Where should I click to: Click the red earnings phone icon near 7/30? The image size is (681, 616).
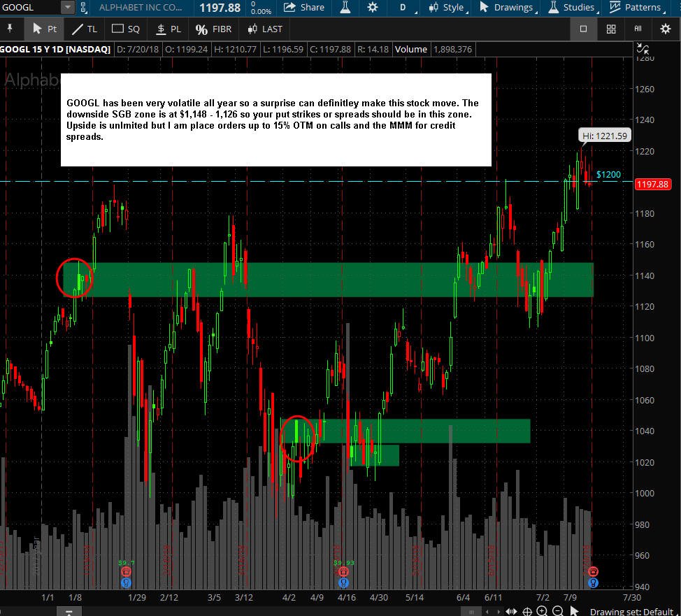coord(593,572)
